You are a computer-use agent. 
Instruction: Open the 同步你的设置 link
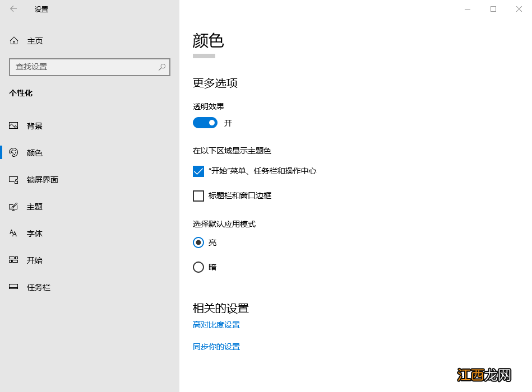pos(216,347)
